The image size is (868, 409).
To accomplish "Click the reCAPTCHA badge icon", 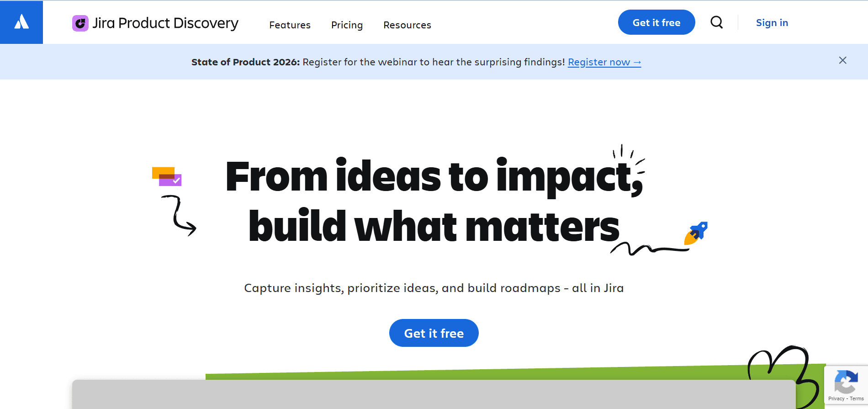I will [846, 382].
